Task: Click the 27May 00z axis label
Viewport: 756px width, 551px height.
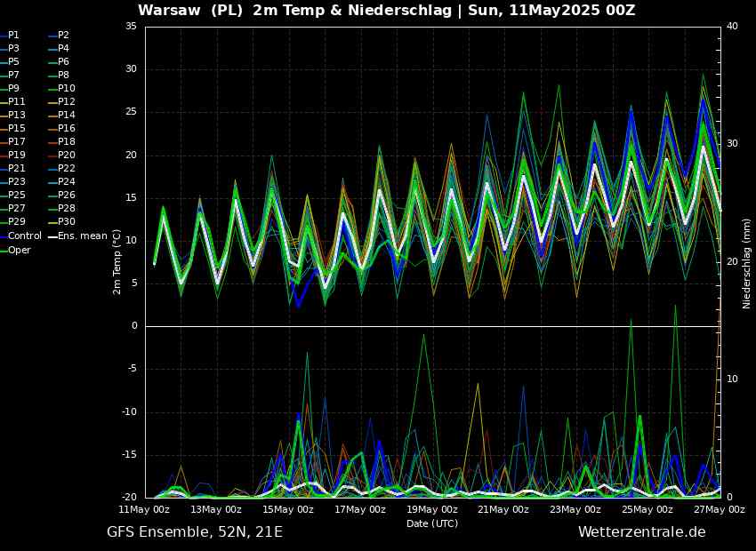Action: 720,509
